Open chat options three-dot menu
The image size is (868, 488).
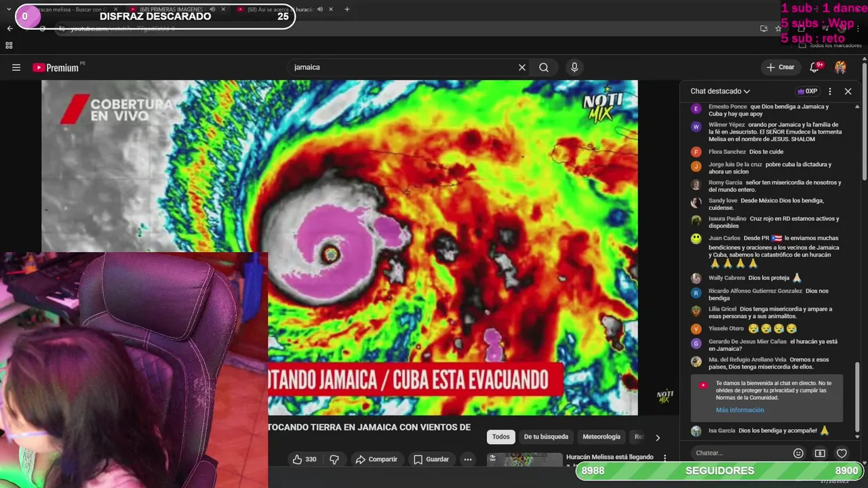click(x=830, y=91)
